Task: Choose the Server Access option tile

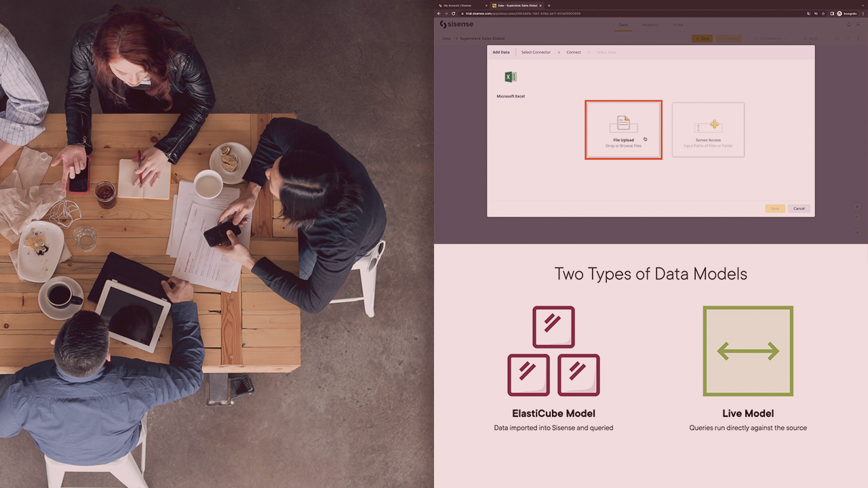Action: click(708, 130)
